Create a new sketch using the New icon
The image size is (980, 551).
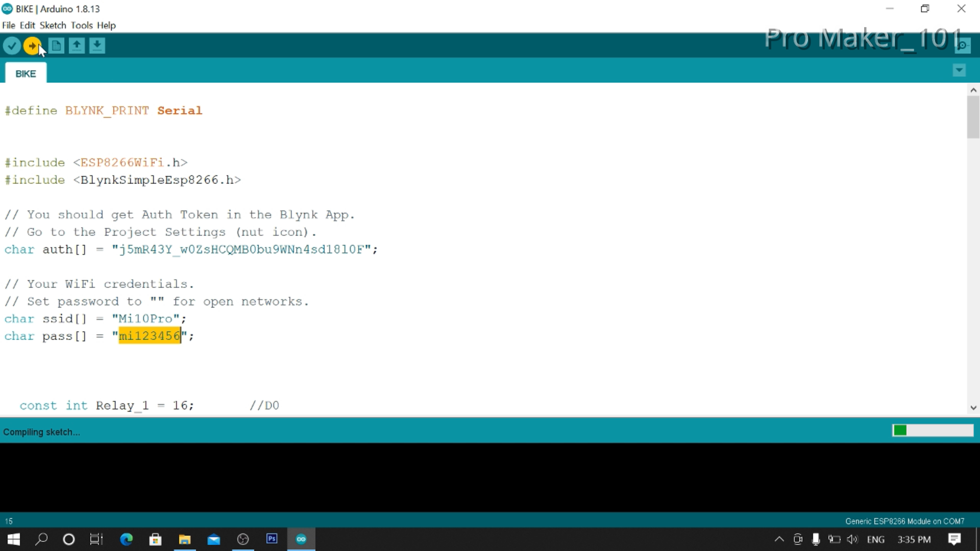[56, 45]
